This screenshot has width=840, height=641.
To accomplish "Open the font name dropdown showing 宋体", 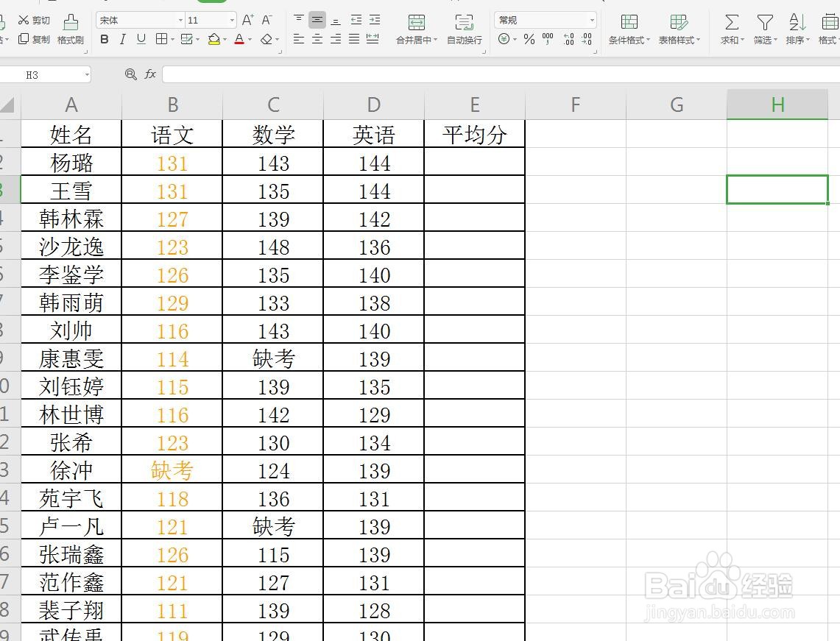I will [x=179, y=19].
